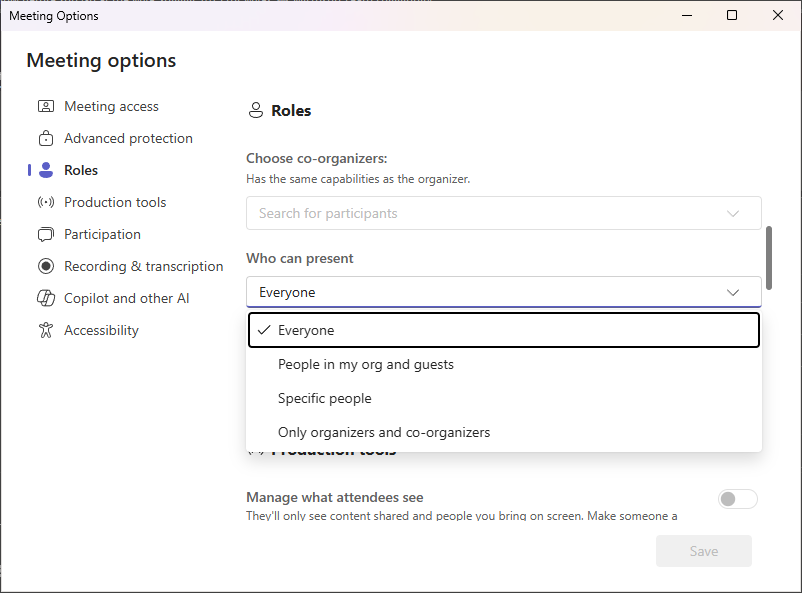Click the Advanced protection lock icon
802x593 pixels.
tap(46, 139)
